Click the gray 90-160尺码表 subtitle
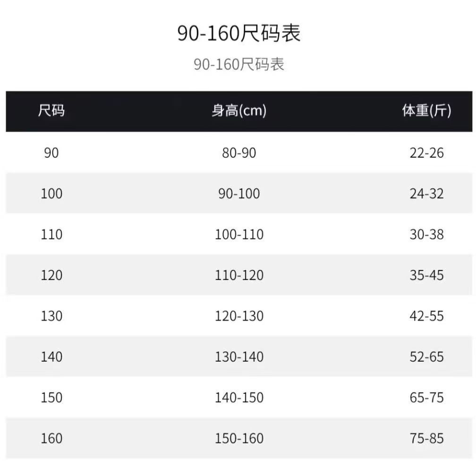Screen dimensions: 476x476 (x=239, y=64)
